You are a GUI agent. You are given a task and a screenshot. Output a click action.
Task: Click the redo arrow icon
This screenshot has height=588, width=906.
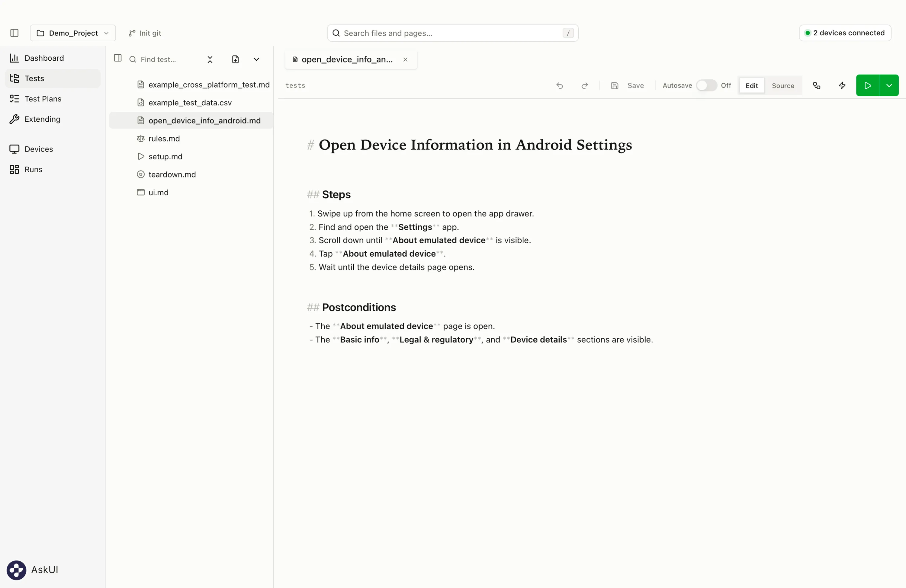tap(584, 86)
